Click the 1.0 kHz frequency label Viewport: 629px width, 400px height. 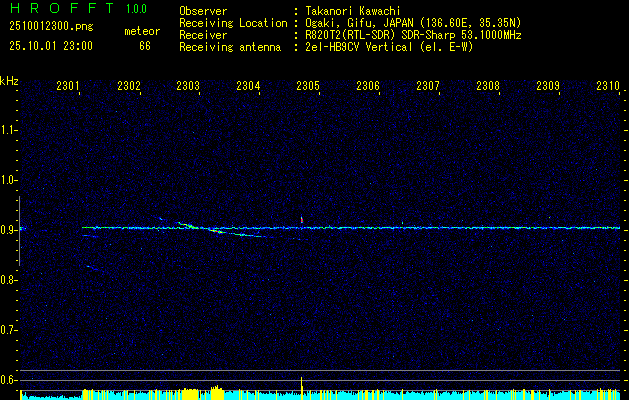tap(8, 180)
